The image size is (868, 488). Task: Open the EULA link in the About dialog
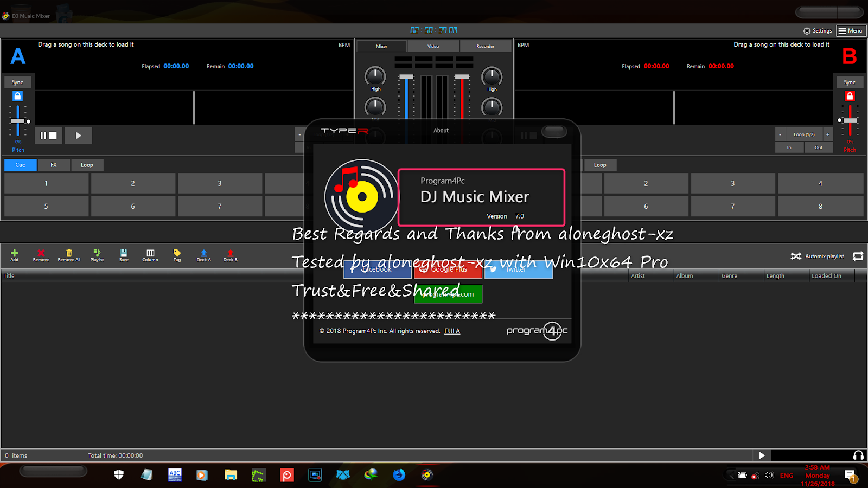click(452, 331)
